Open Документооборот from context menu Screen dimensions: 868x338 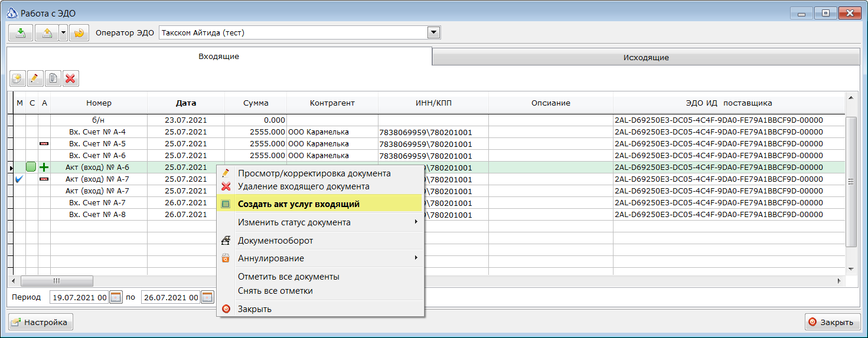tap(321, 241)
